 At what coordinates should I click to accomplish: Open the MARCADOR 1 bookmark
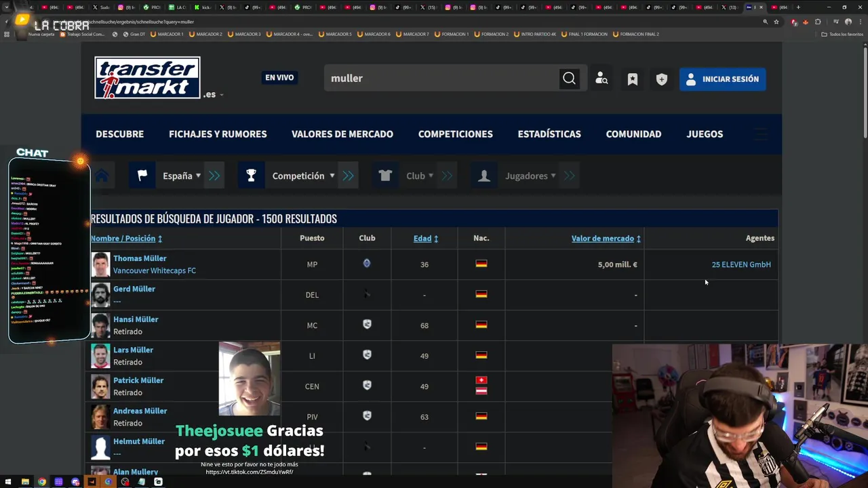[167, 34]
